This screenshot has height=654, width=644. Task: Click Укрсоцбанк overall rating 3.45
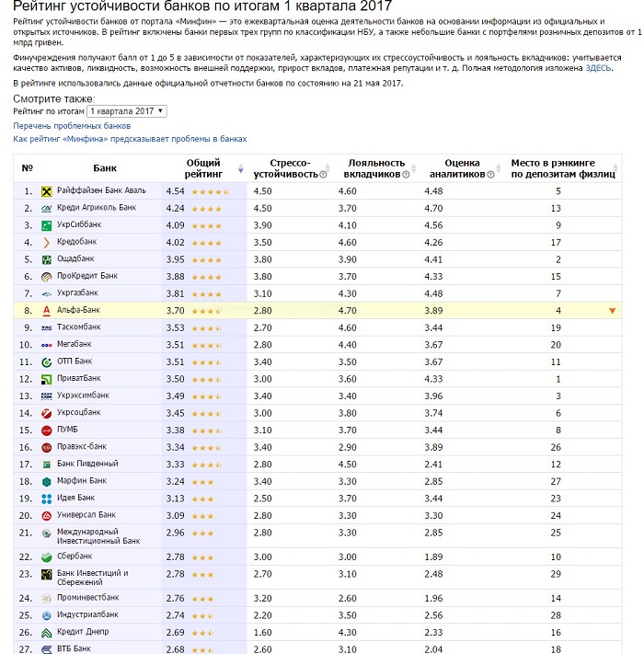coord(175,413)
